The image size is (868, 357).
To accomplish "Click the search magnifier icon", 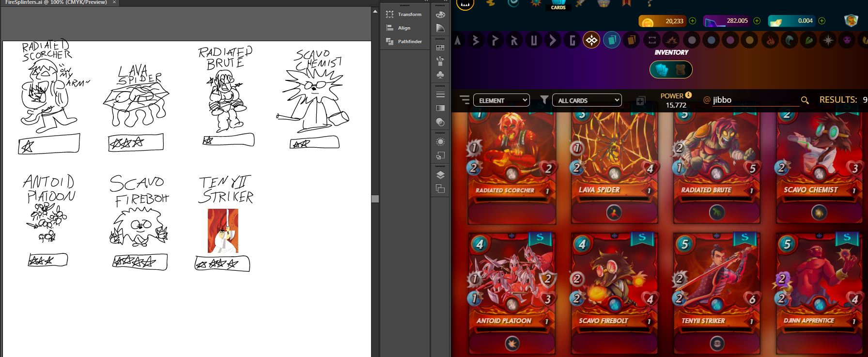I will (805, 100).
